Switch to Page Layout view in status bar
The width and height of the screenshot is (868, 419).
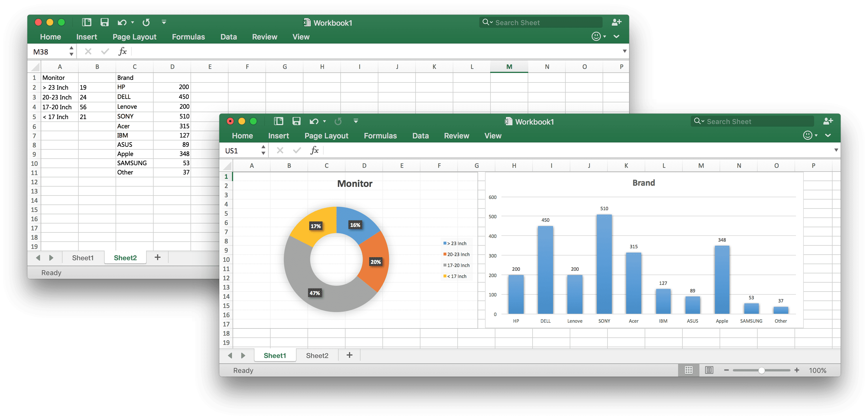709,370
